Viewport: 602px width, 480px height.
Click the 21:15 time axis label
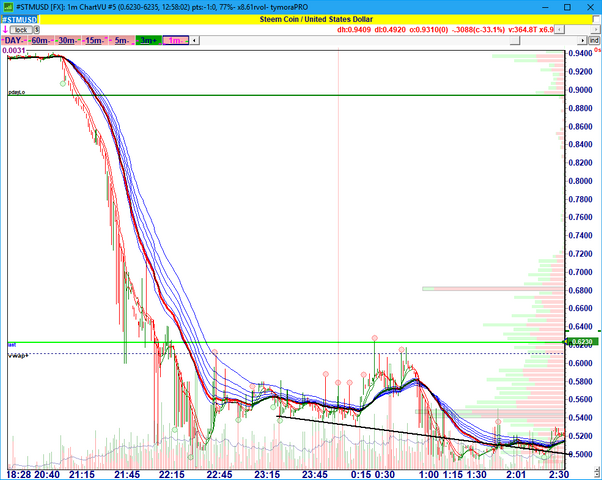(82, 475)
